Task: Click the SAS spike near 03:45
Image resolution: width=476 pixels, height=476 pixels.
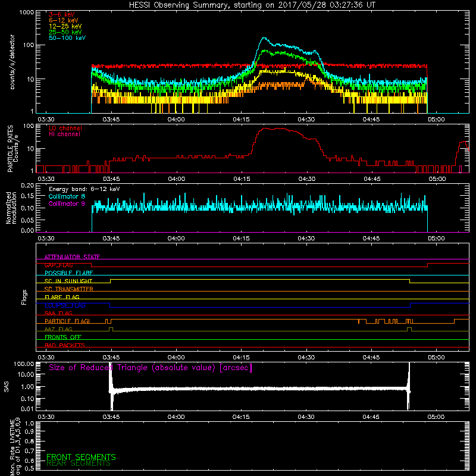Action: pyautogui.click(x=111, y=386)
